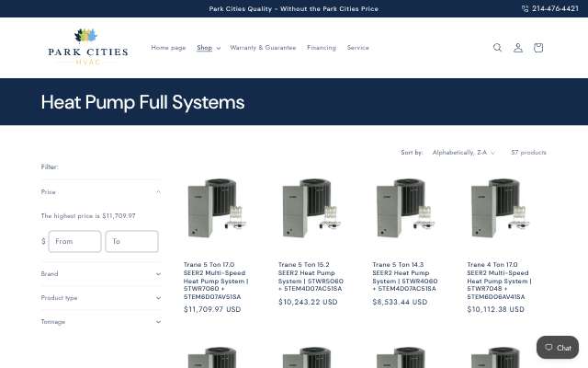
Task: Expand the Product type filter
Action: click(x=101, y=298)
